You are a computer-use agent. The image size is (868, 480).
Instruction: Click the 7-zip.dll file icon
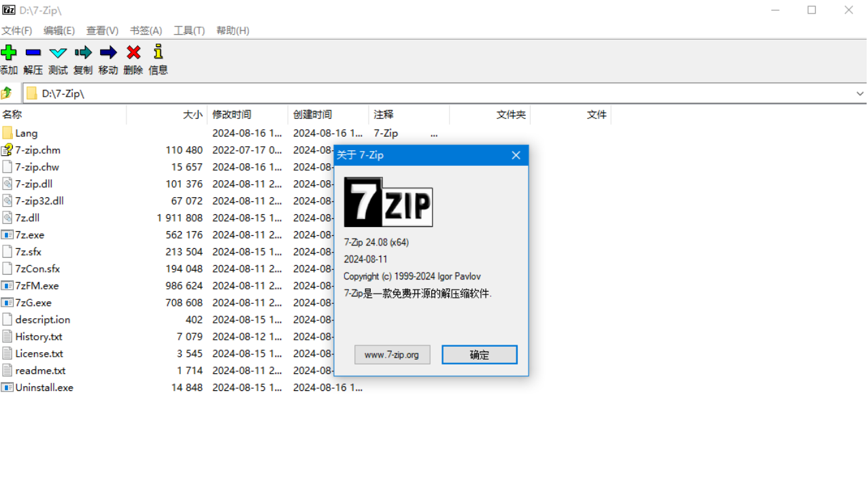click(7, 184)
